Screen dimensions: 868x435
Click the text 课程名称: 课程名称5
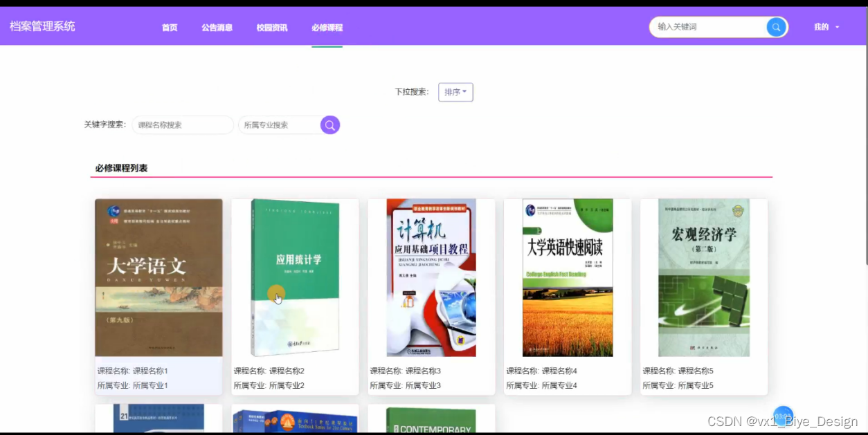[678, 371]
